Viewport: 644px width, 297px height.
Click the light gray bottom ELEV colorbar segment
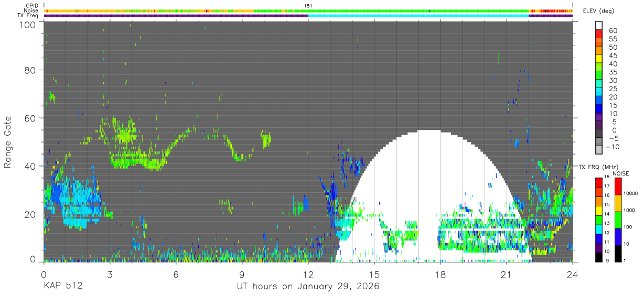(x=598, y=150)
